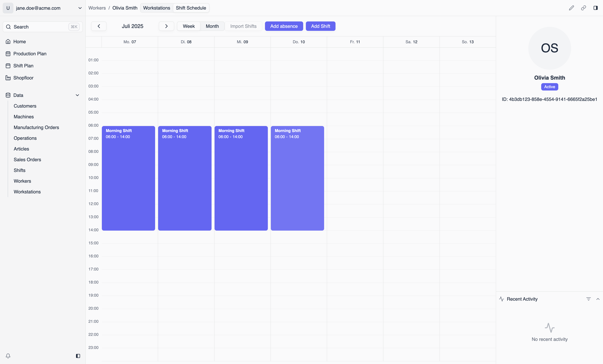603x364 pixels.
Task: Open notifications bell icon
Action: [x=8, y=356]
